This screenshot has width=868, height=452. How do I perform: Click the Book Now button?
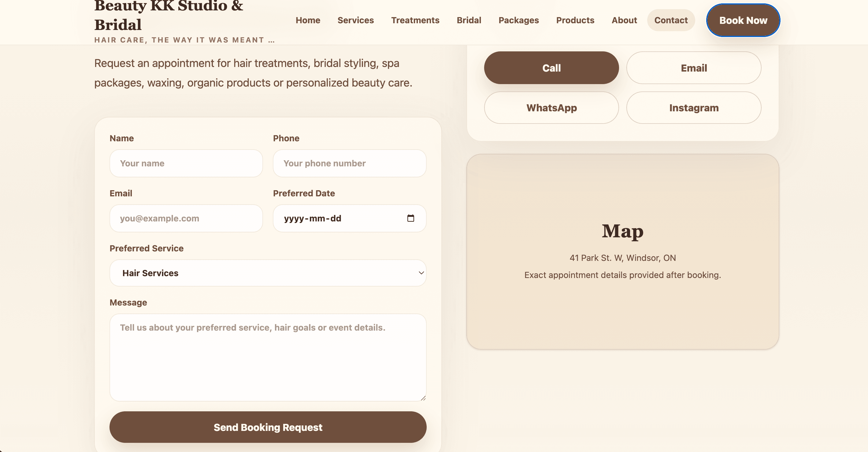point(743,20)
